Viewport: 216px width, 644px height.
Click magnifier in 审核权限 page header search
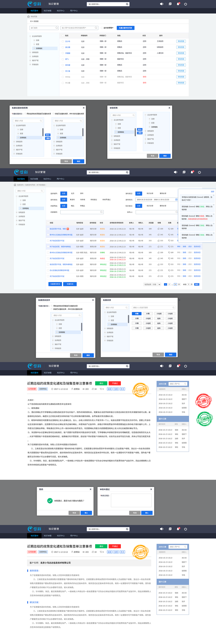pos(127,4)
